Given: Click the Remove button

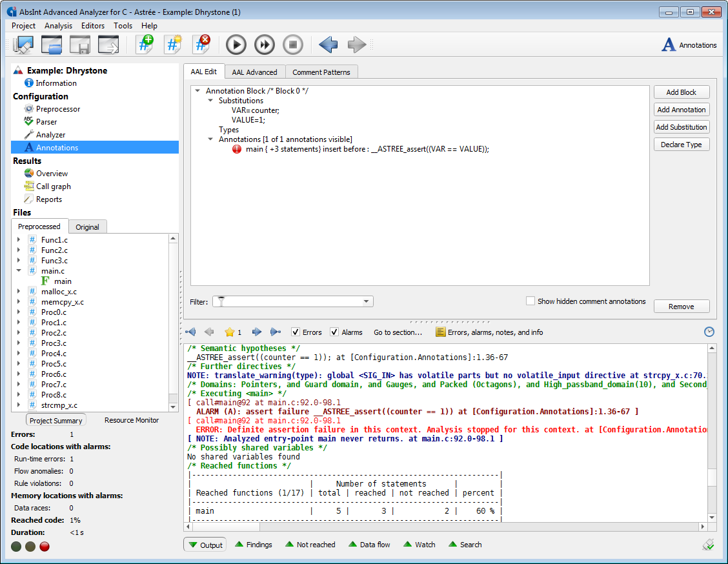Looking at the screenshot, I should click(681, 307).
